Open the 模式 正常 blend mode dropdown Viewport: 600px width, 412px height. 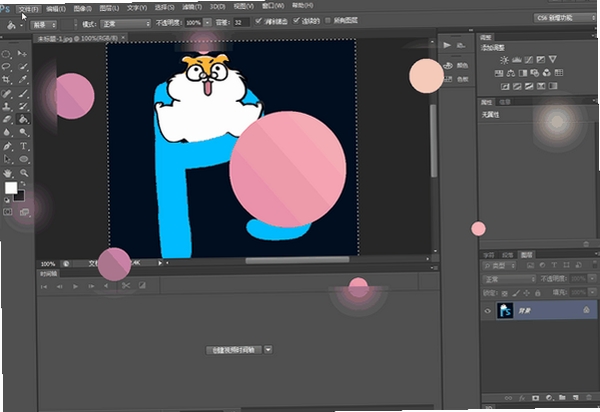(x=126, y=24)
